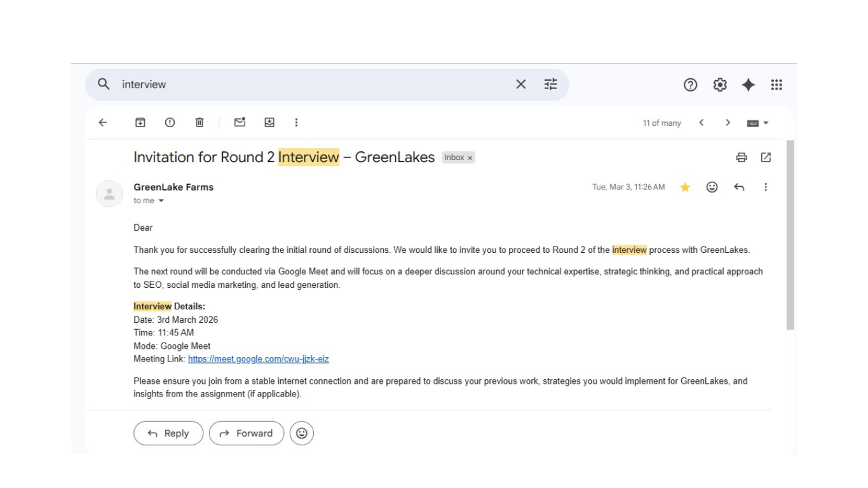This screenshot has height=488, width=868.
Task: Toggle the star on this message
Action: coord(685,187)
